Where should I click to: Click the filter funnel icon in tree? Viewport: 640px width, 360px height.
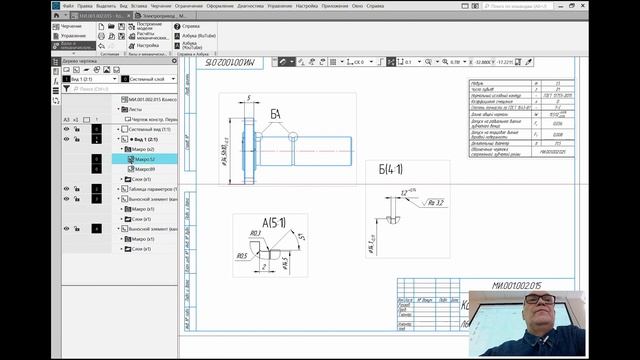pos(67,89)
